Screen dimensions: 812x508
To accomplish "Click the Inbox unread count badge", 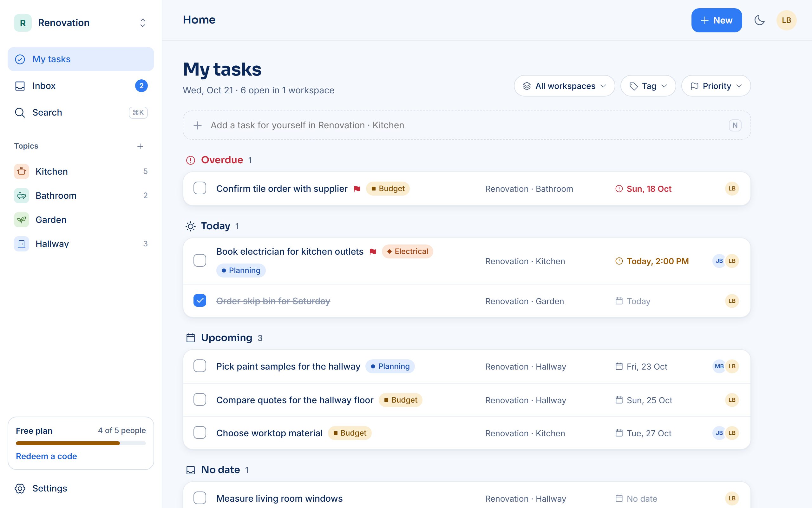I will pyautogui.click(x=141, y=86).
